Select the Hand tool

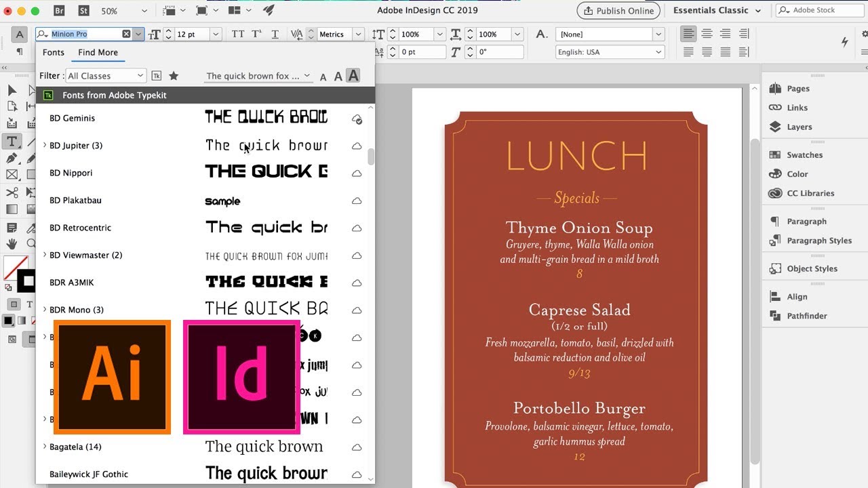[12, 244]
